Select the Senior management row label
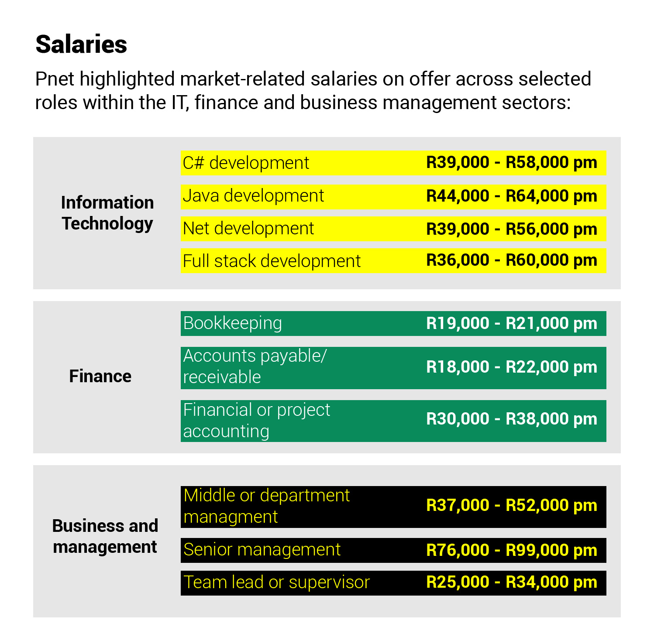Screen dimensions: 654x644 [x=262, y=550]
